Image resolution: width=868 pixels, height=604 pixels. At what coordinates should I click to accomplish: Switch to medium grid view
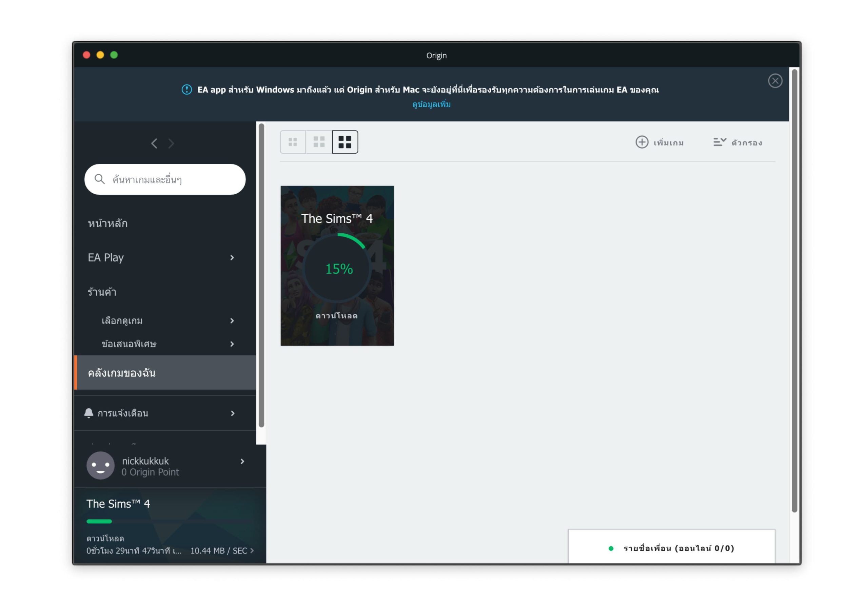(x=319, y=142)
